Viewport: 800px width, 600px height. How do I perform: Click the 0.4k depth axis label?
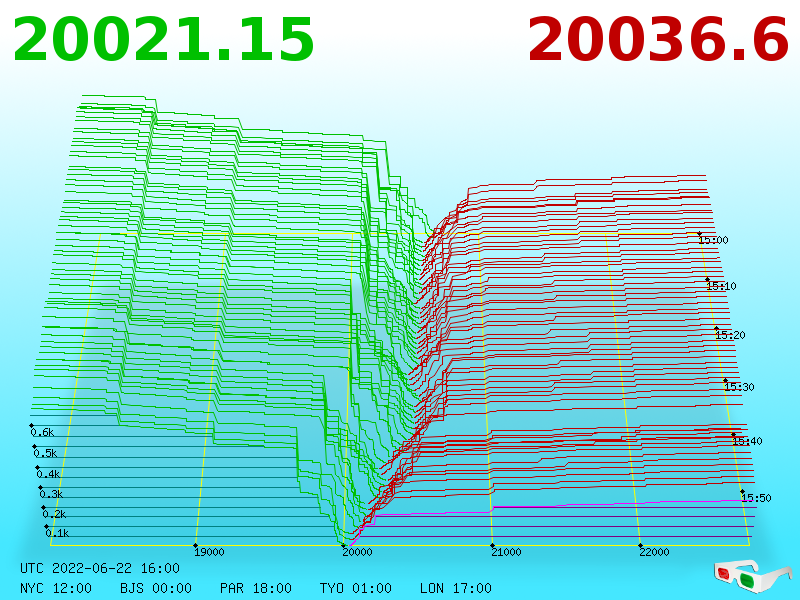click(48, 474)
